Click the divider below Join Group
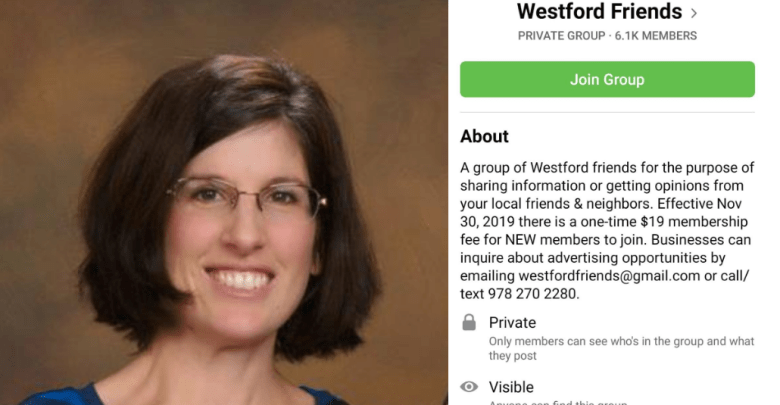Image resolution: width=780 pixels, height=405 pixels. pyautogui.click(x=607, y=112)
